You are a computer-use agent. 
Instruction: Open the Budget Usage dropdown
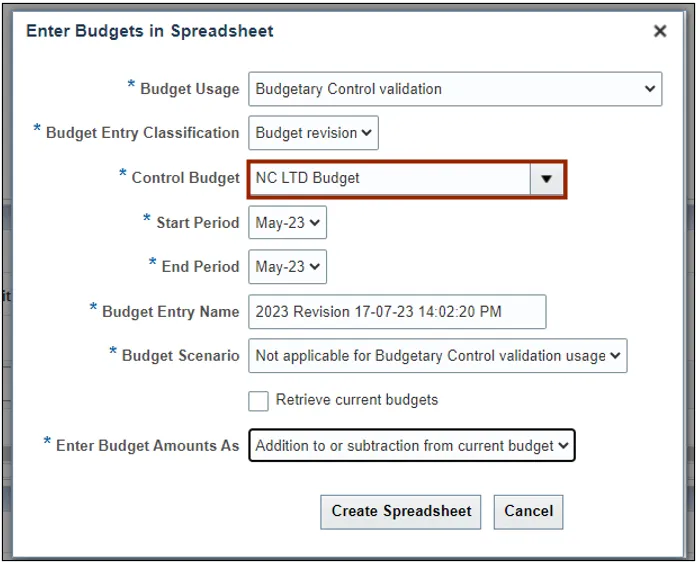click(454, 89)
